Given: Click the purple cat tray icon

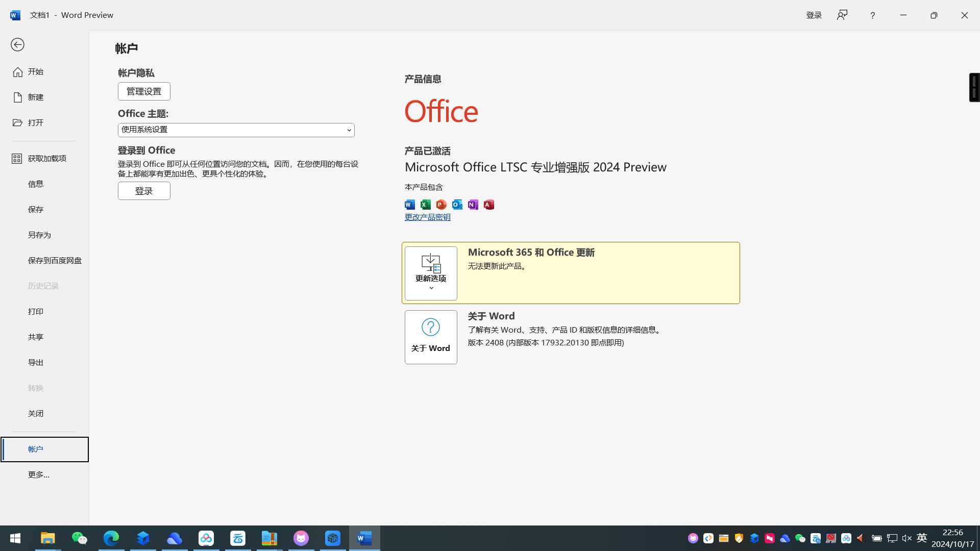Looking at the screenshot, I should point(693,538).
